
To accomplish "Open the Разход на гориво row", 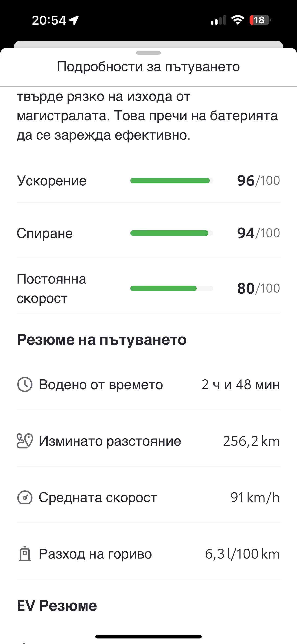I will (x=148, y=554).
